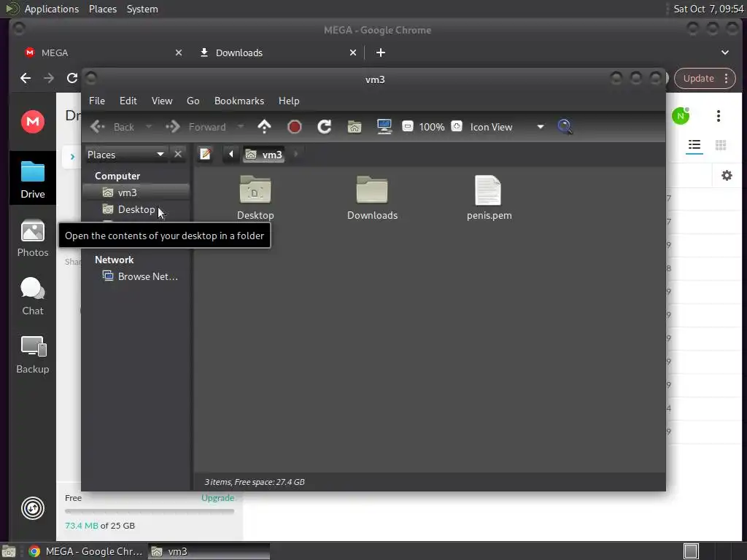Click the MEGA storage usage bar

coord(150,511)
